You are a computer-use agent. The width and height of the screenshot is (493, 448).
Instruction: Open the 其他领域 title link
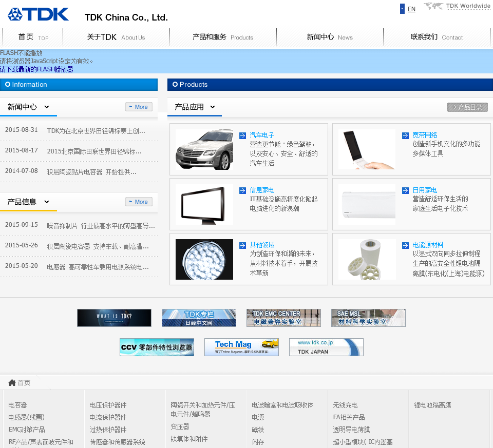point(261,245)
